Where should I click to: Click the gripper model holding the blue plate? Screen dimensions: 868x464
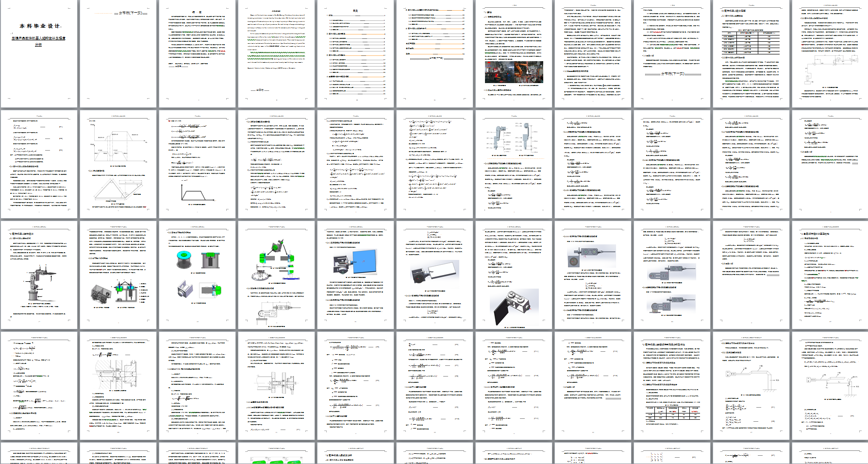355,261
